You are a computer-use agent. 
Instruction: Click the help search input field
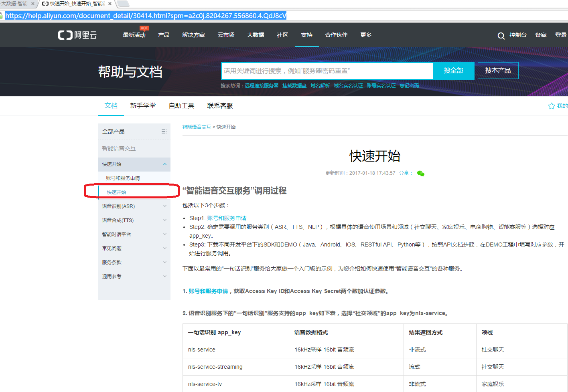(327, 71)
